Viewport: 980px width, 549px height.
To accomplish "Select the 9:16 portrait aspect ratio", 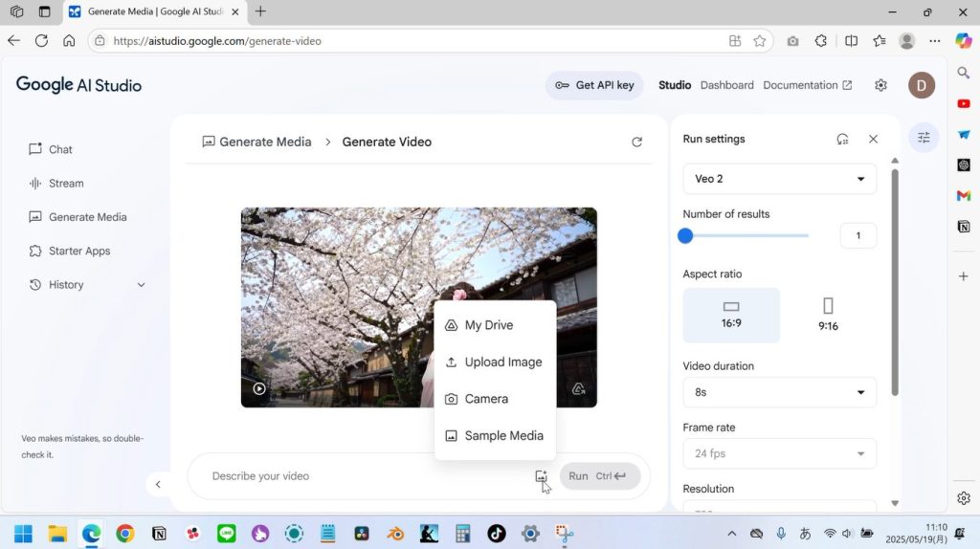I will point(828,315).
